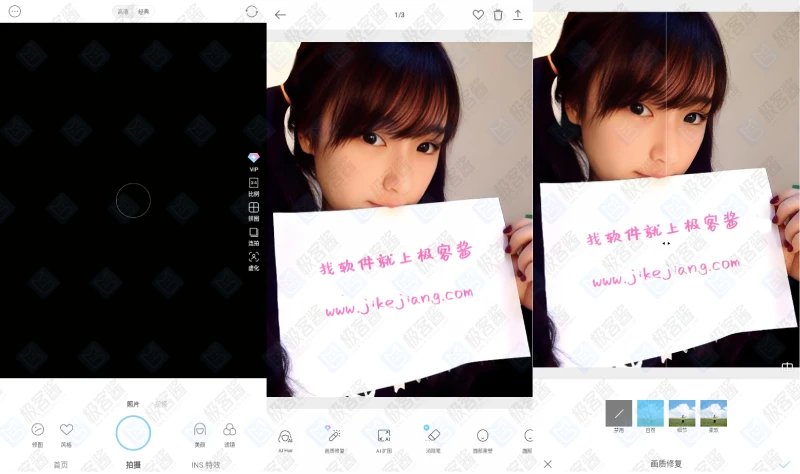Switch to the 视频 video mode tab
The image size is (800, 474).
[x=161, y=404]
